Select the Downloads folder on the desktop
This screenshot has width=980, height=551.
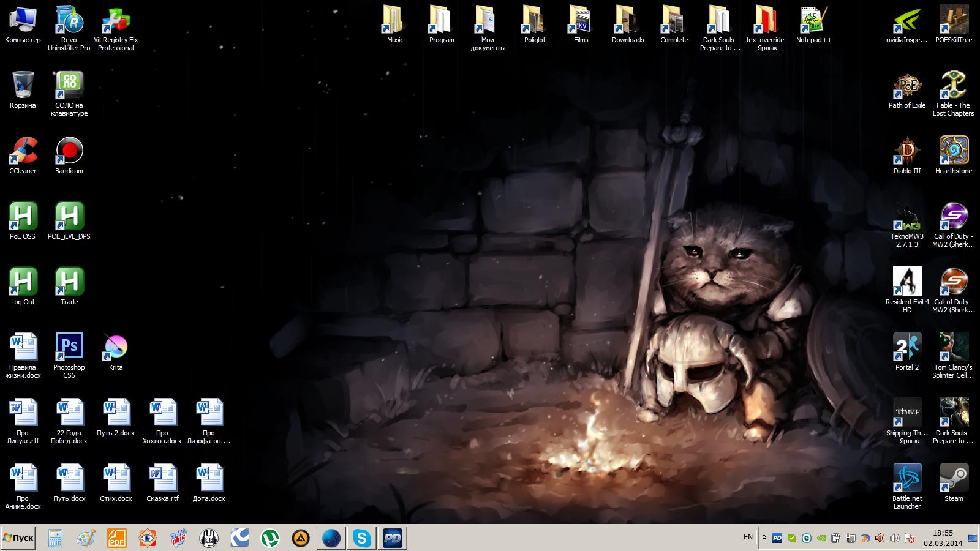click(628, 20)
